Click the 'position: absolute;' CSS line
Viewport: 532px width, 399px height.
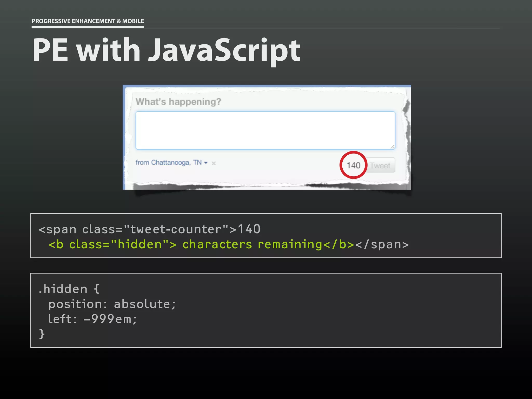point(112,304)
